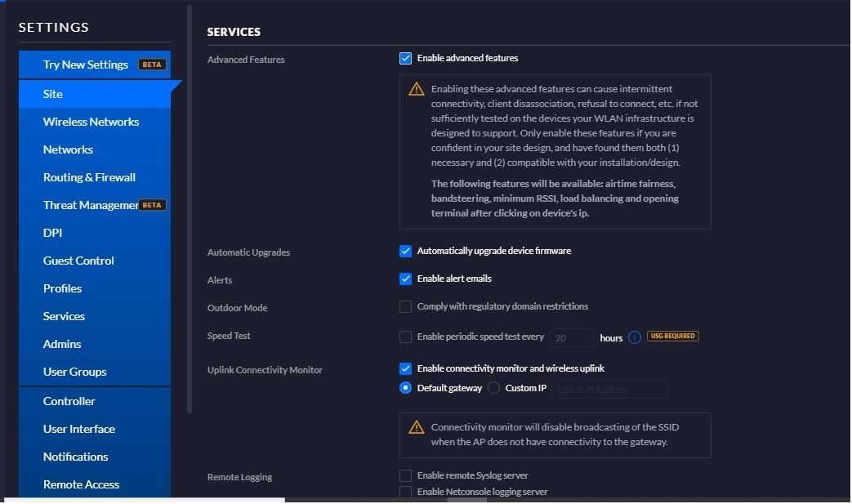Go to Threat Management settings
The image size is (852, 504).
90,205
